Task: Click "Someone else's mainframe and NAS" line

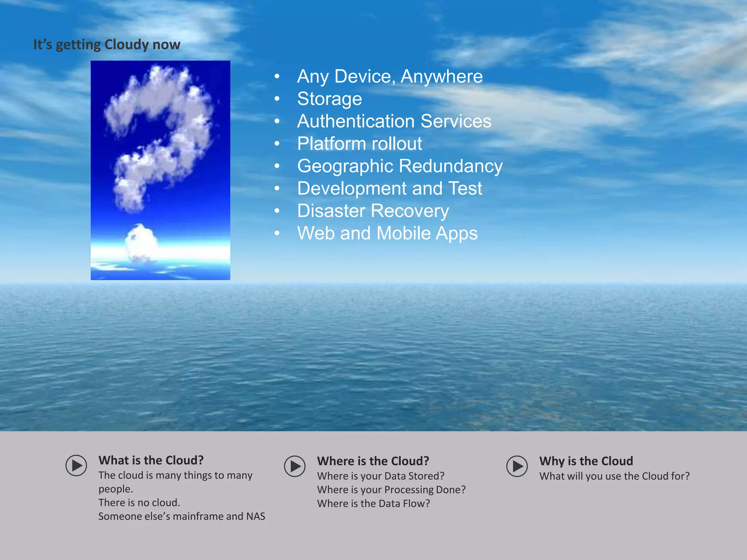Action: coord(182,516)
